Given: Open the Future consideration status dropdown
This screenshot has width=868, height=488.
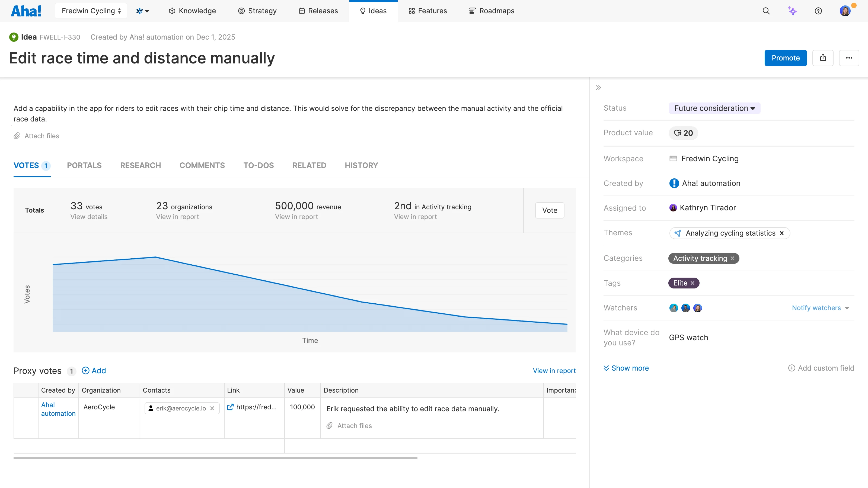Looking at the screenshot, I should 714,108.
